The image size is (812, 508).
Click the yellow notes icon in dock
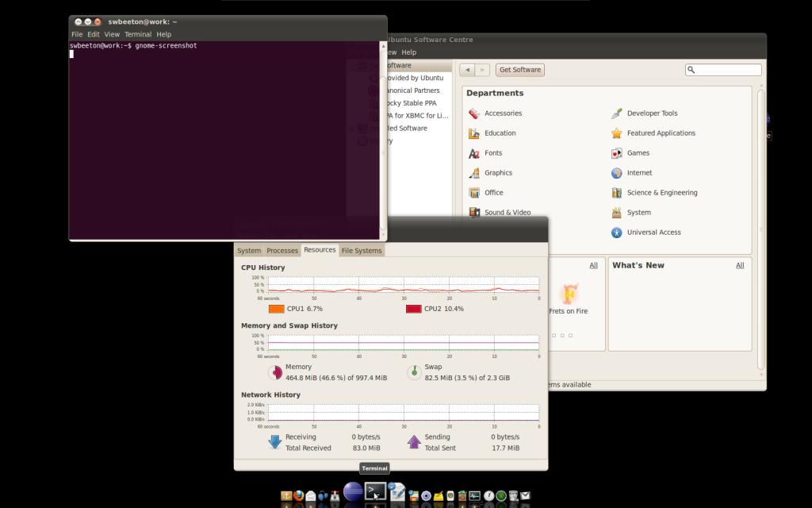click(x=438, y=496)
